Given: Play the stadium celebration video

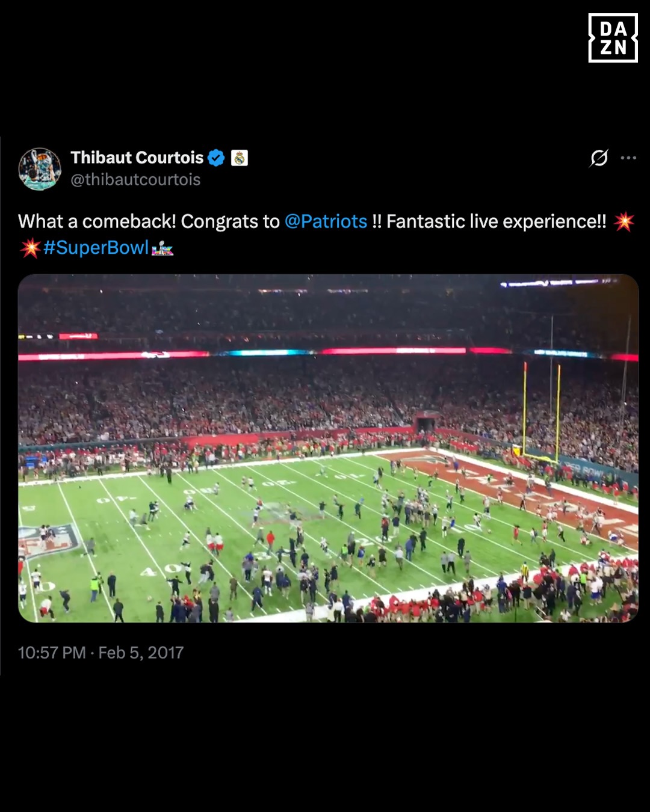Looking at the screenshot, I should coord(328,448).
